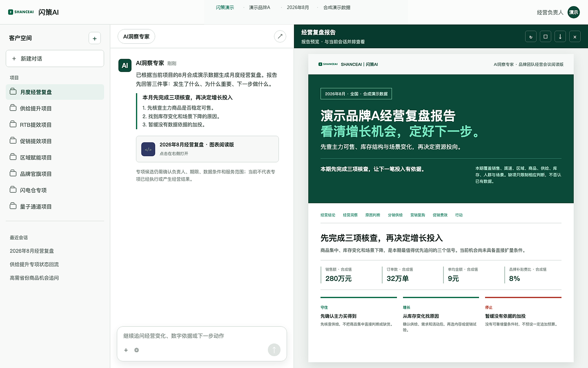Open the 闪电仓专项 project
The width and height of the screenshot is (588, 368).
tap(55, 190)
